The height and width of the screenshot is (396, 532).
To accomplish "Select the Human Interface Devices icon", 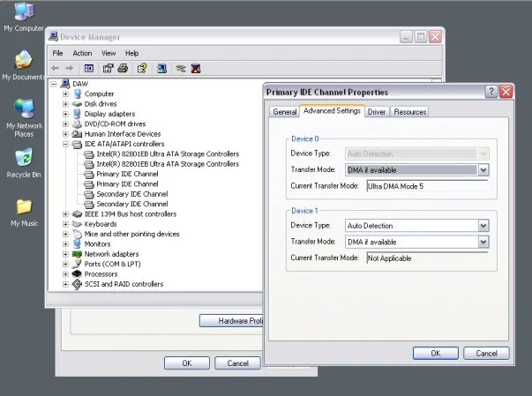I will (77, 133).
